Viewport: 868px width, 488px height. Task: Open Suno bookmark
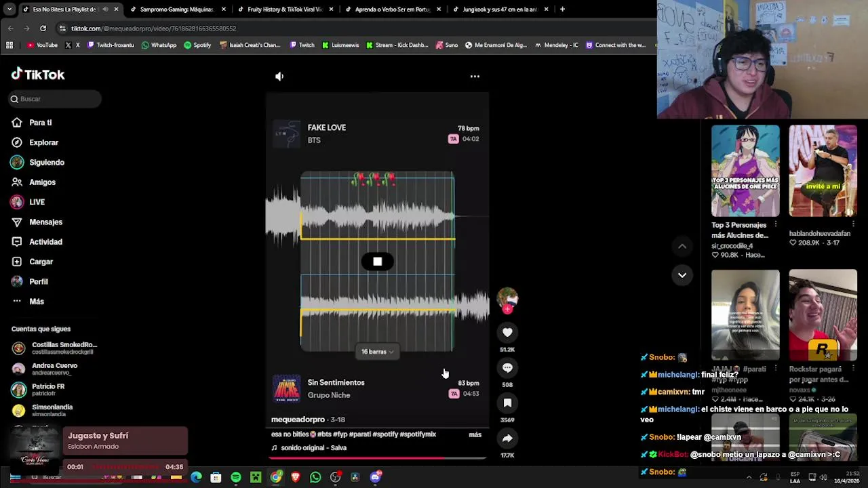pyautogui.click(x=447, y=45)
